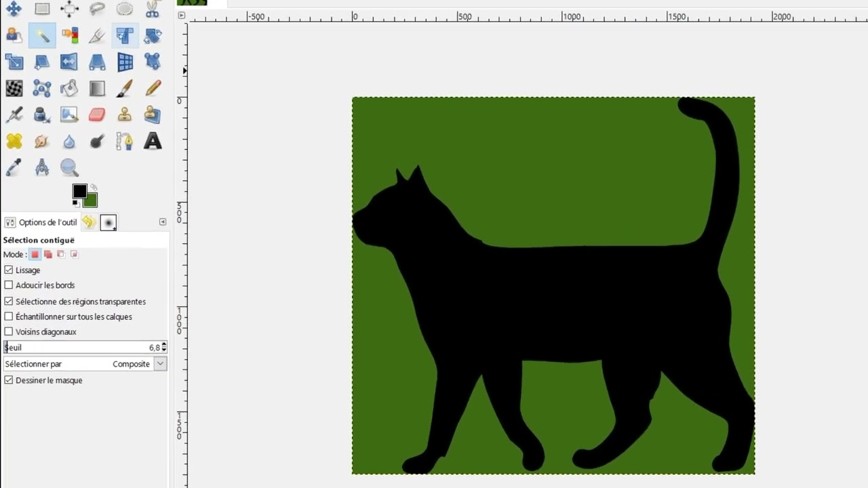Select the Eraser tool
Image resolution: width=868 pixels, height=488 pixels.
pos(97,115)
